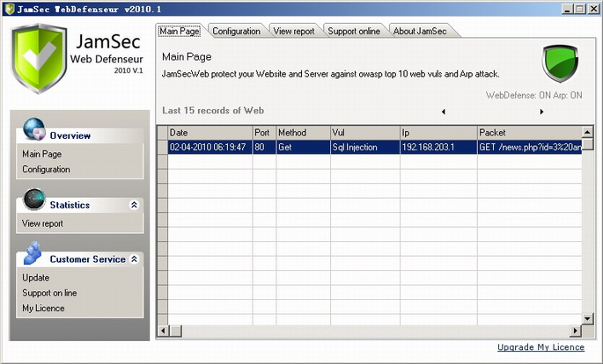Viewport: 603px width, 364px height.
Task: Click the Get method cell
Action: tap(303, 147)
